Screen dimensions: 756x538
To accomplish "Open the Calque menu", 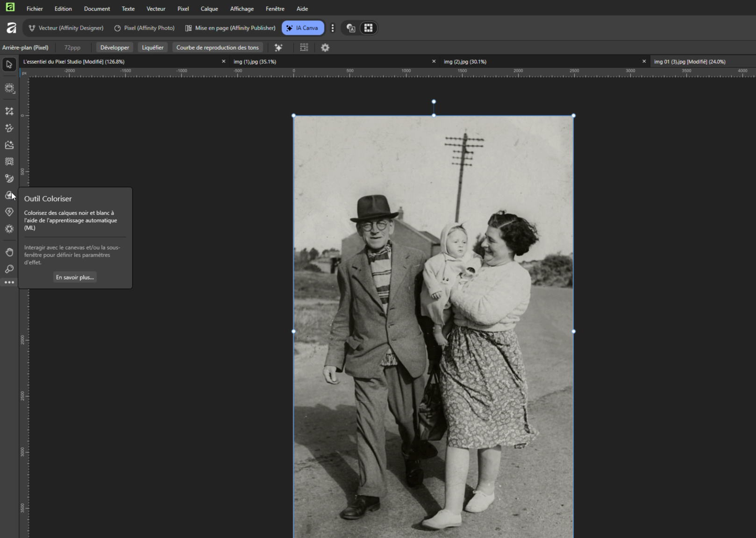I will pyautogui.click(x=209, y=9).
